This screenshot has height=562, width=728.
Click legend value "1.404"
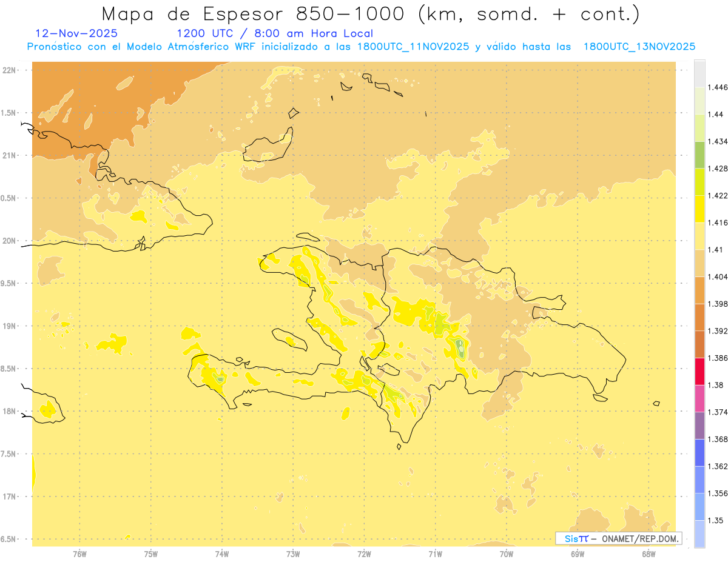718,276
